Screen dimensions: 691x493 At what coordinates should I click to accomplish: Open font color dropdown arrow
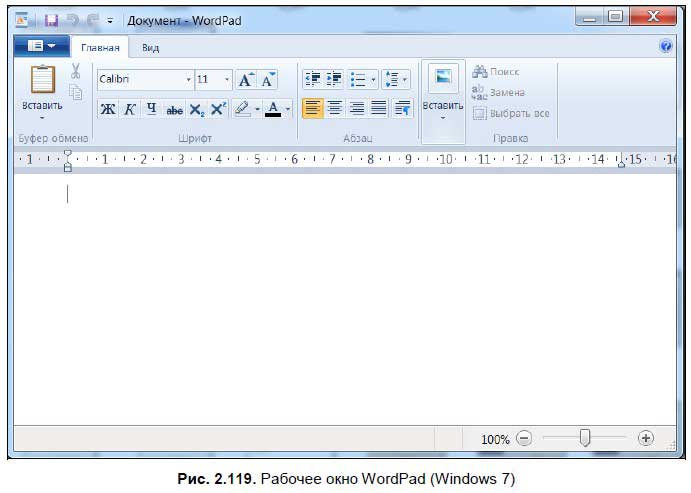[288, 108]
